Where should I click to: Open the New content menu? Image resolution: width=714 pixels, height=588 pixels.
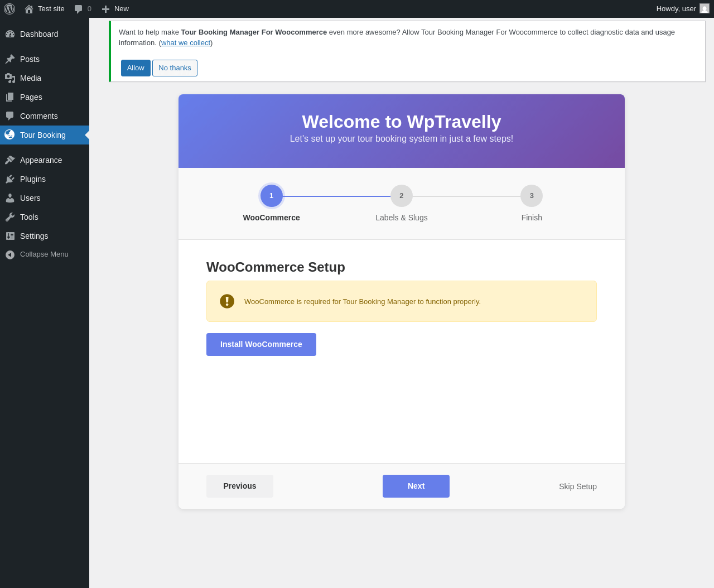(115, 9)
